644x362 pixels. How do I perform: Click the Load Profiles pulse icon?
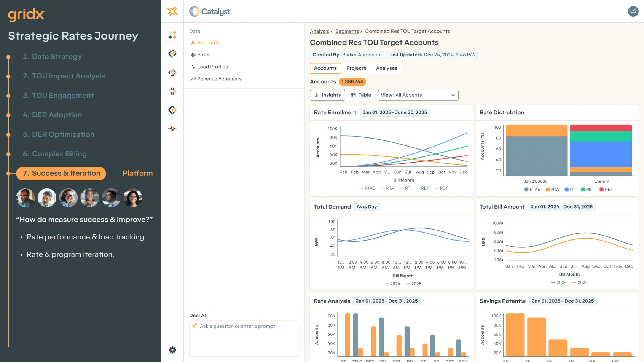coord(193,67)
